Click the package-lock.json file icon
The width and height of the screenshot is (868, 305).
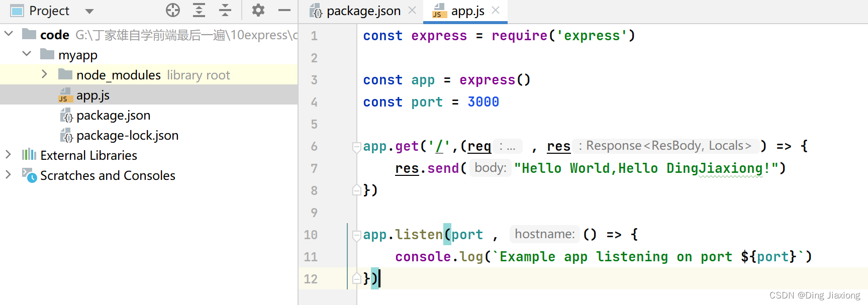[x=66, y=135]
